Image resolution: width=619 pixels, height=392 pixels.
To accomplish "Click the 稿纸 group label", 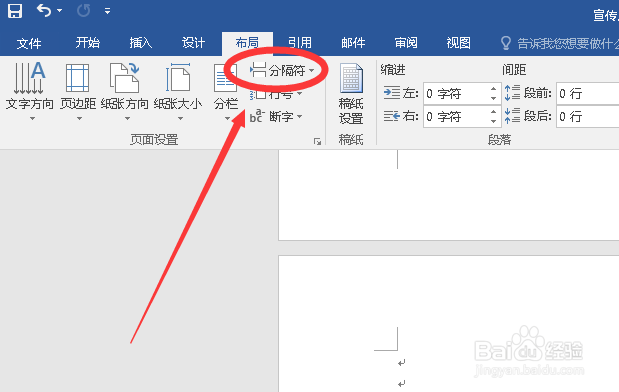I will 351,139.
